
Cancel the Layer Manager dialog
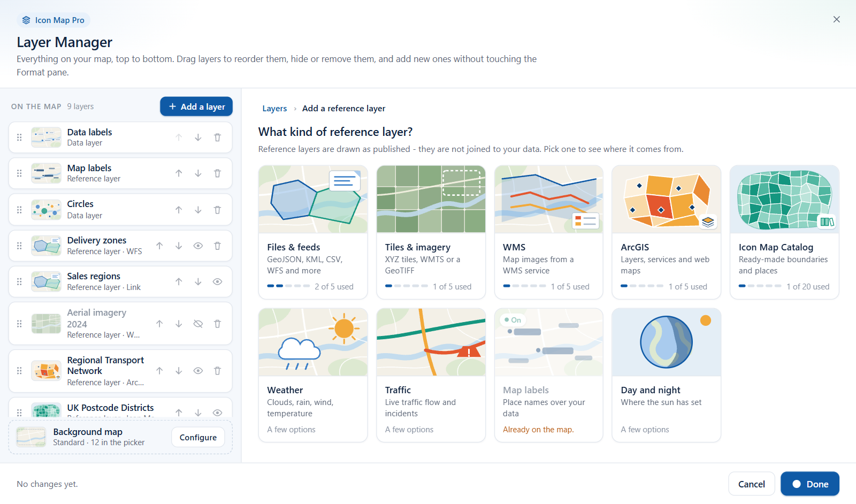751,484
